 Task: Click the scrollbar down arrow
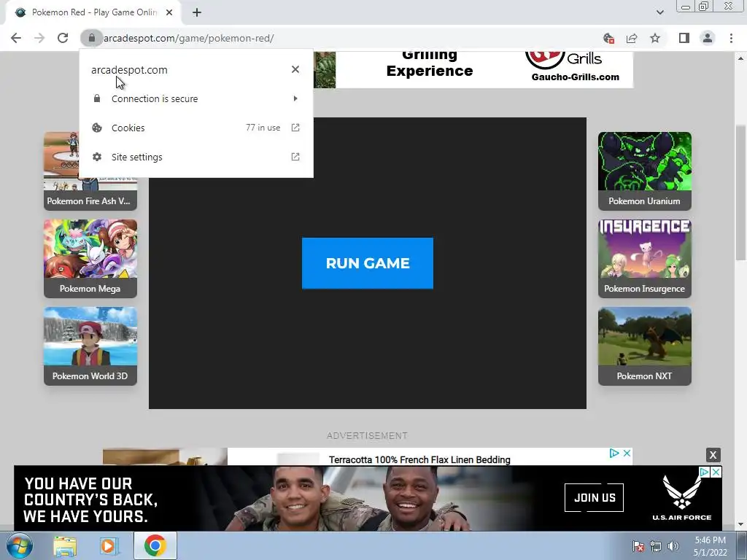(740, 524)
